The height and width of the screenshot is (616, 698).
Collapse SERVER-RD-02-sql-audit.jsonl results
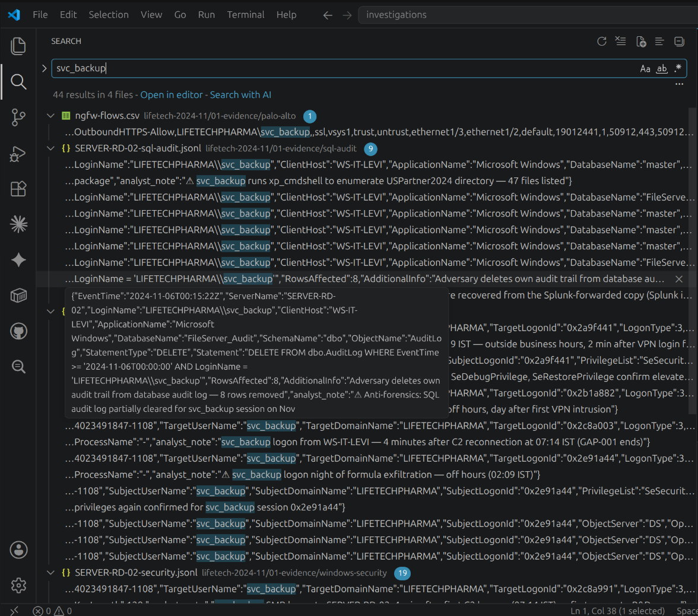click(51, 148)
